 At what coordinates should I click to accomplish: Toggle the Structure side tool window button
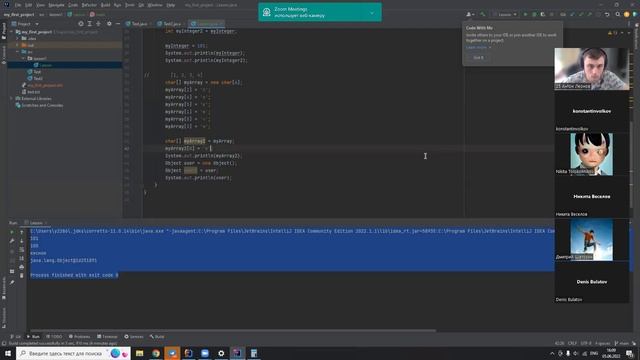(4, 317)
